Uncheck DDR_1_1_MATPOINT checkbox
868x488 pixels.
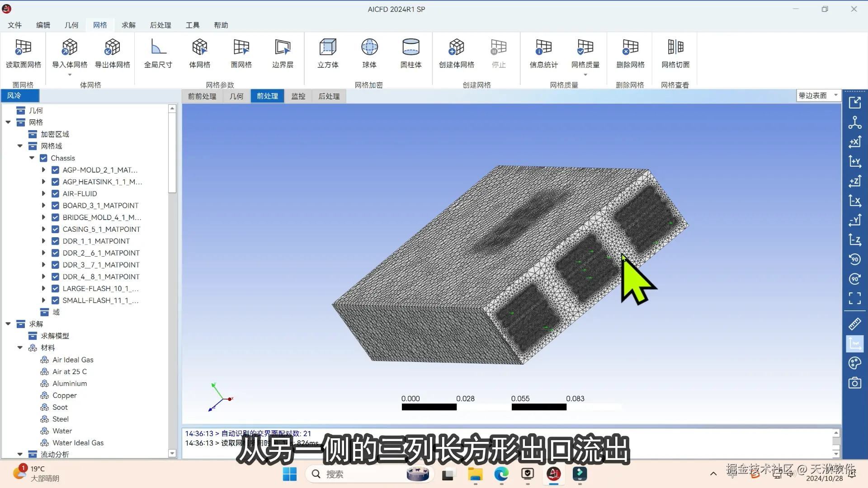pos(55,241)
